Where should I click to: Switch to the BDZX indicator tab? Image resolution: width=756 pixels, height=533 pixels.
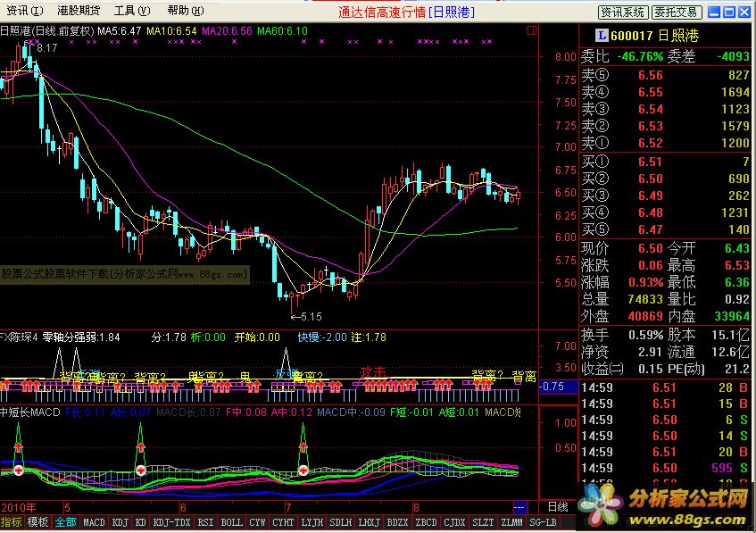coord(397,522)
